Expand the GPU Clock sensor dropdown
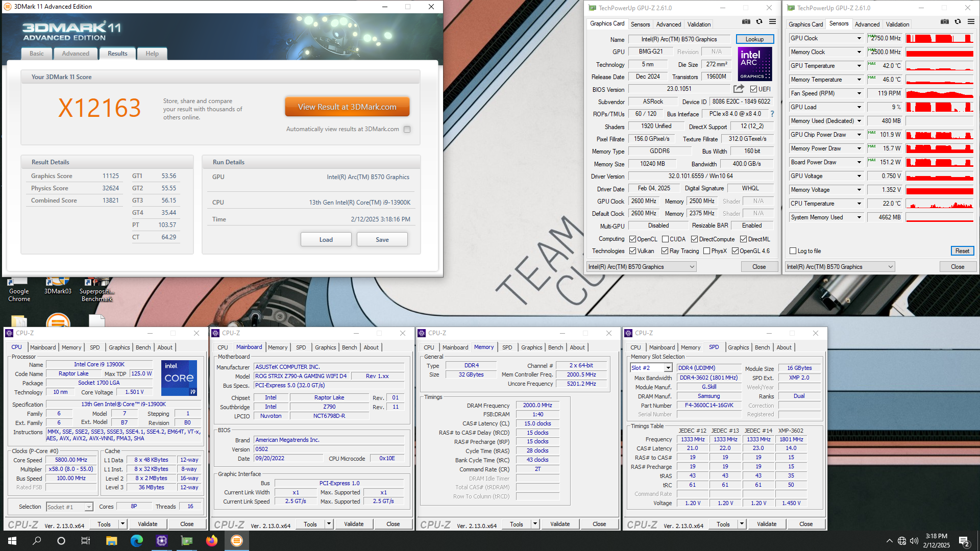Screen dimensions: 980x551 (859, 38)
